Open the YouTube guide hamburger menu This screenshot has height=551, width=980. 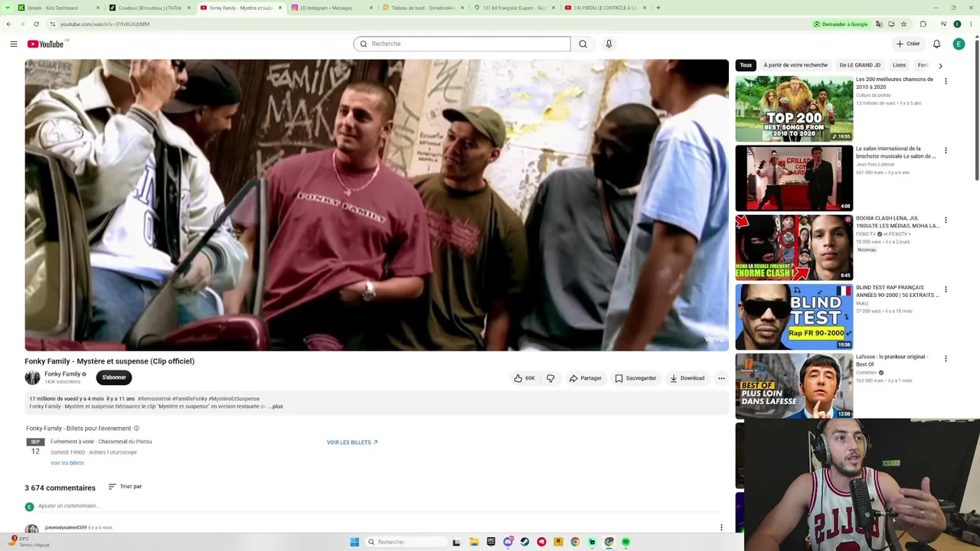[14, 44]
